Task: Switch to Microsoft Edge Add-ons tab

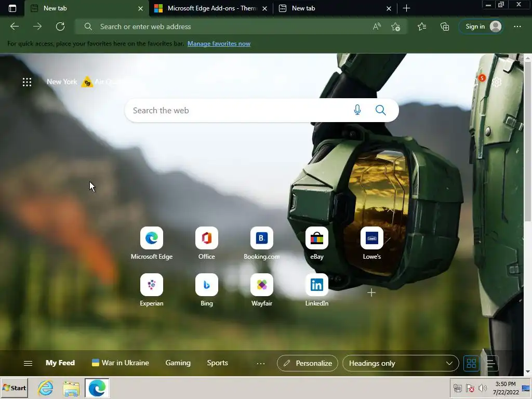Action: (210, 8)
